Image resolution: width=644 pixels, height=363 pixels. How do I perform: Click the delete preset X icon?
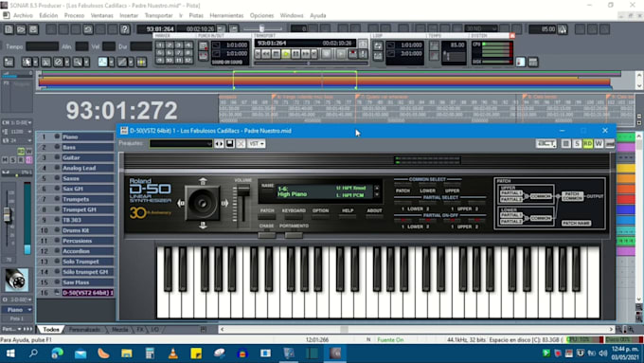(x=241, y=143)
